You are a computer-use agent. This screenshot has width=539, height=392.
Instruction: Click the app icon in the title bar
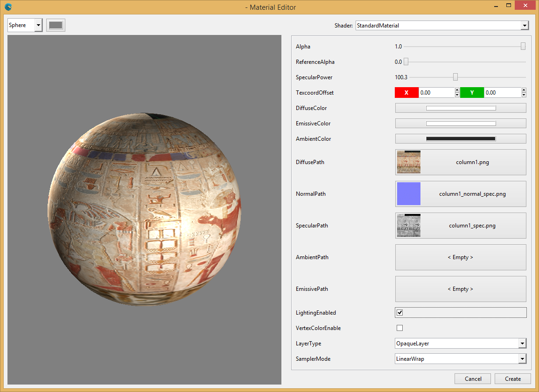[8, 7]
